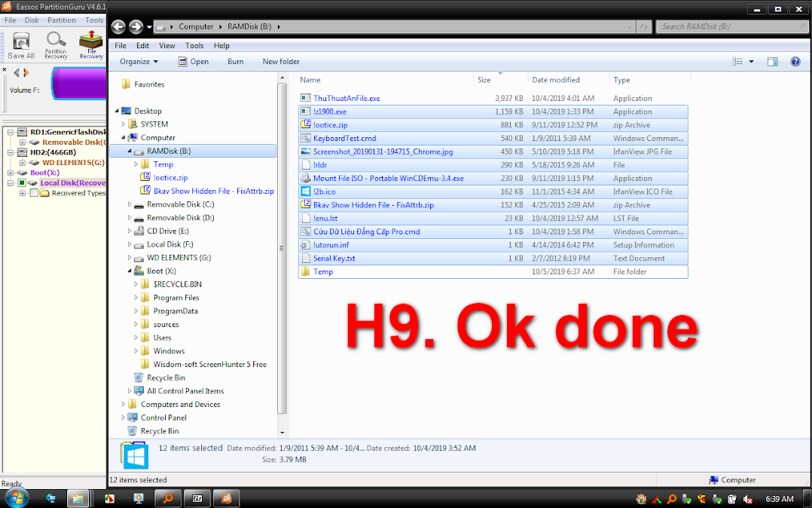Collapse RD1:GenericFlashDisk node in PartitionGuru

click(10, 132)
